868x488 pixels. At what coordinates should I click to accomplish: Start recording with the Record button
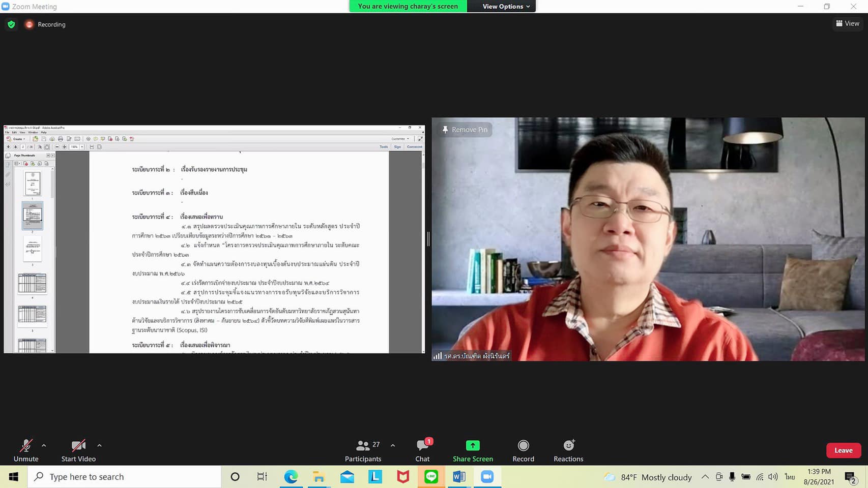(x=523, y=450)
